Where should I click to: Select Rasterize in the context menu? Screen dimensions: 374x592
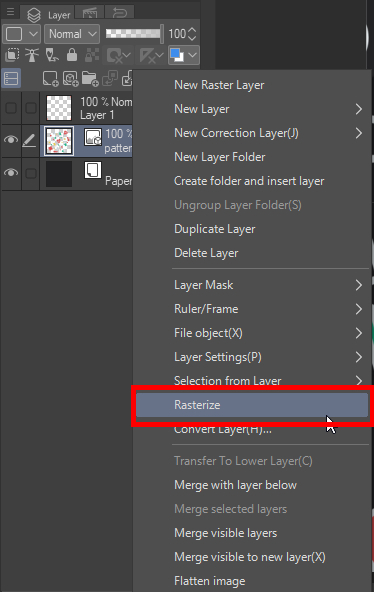click(252, 405)
